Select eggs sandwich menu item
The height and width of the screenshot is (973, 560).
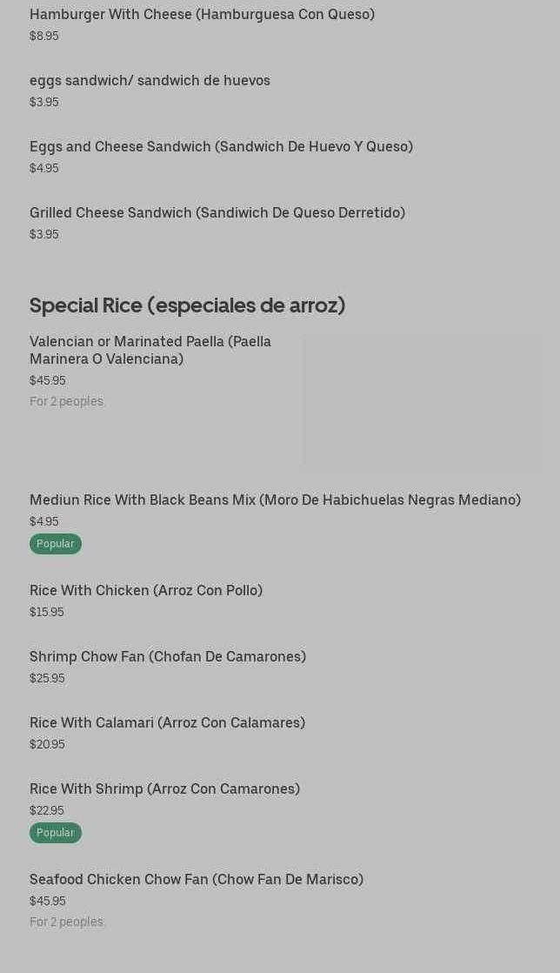point(150,80)
